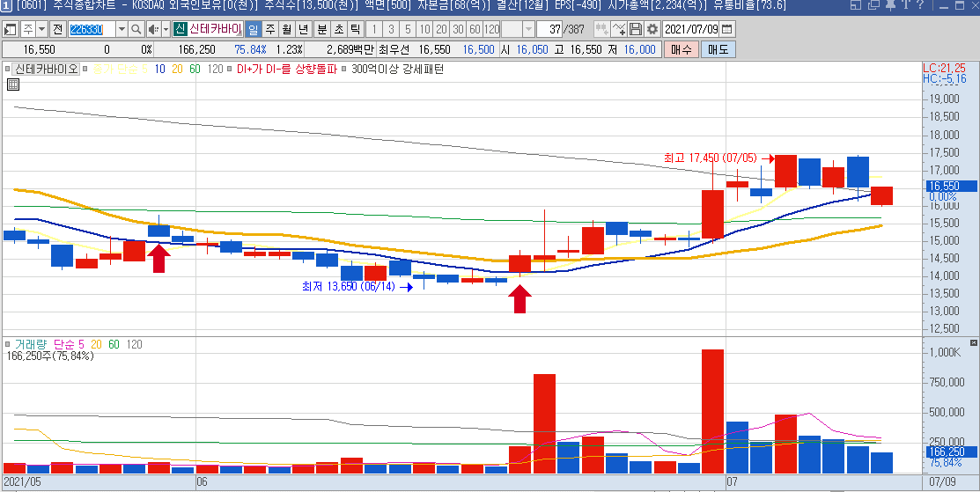Screen dimensions: 980x492
Task: Click the 10-day moving average legend label
Action: point(160,70)
